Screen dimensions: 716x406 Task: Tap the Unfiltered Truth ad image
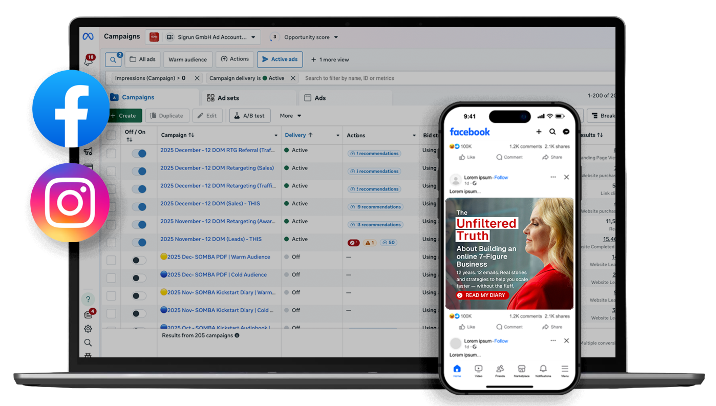click(509, 253)
